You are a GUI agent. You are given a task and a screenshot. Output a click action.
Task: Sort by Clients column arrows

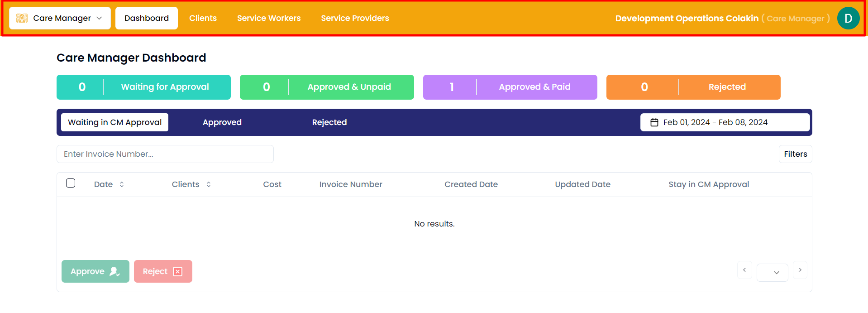(x=209, y=184)
